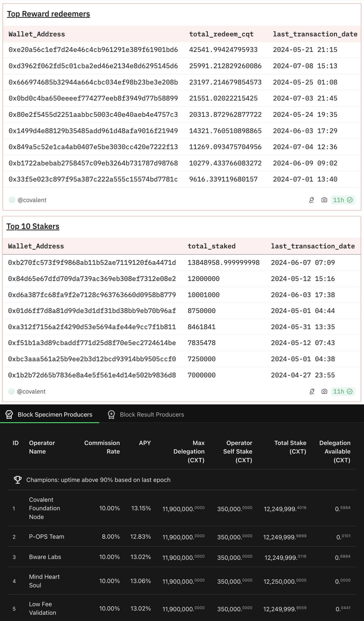
Task: Select wallet address 0x1499d4e88129b35485add961d48afa9016f21949
Action: (93, 131)
